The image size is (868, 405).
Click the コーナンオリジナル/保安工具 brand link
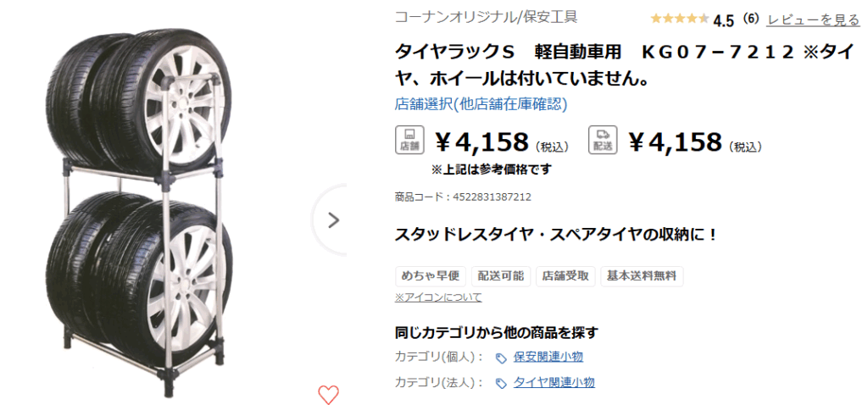click(x=487, y=17)
